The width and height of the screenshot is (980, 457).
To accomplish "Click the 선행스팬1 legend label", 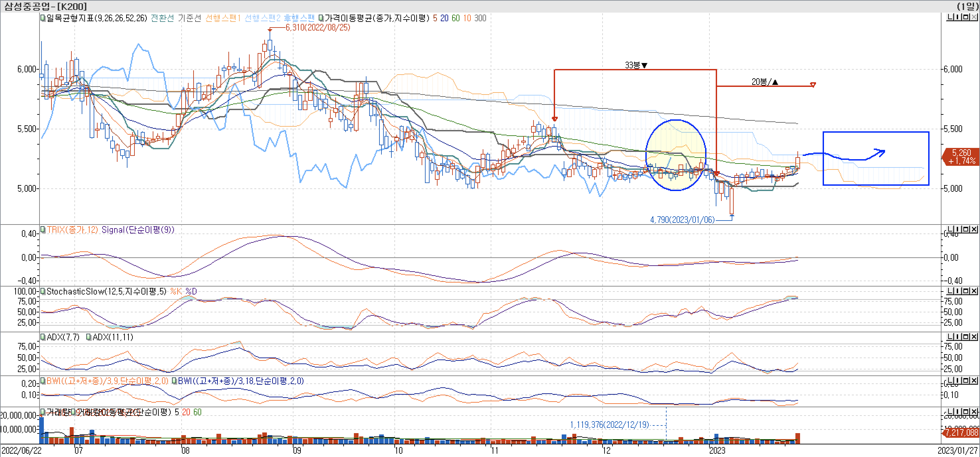I will (222, 18).
